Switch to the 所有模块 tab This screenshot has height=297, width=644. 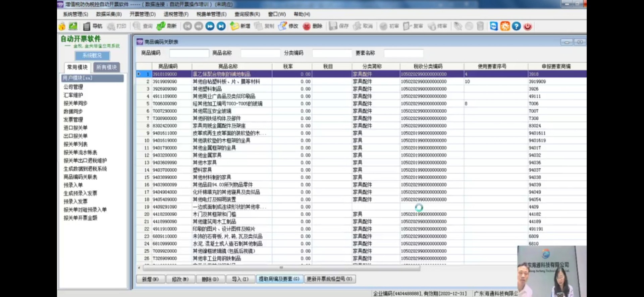[x=106, y=67]
